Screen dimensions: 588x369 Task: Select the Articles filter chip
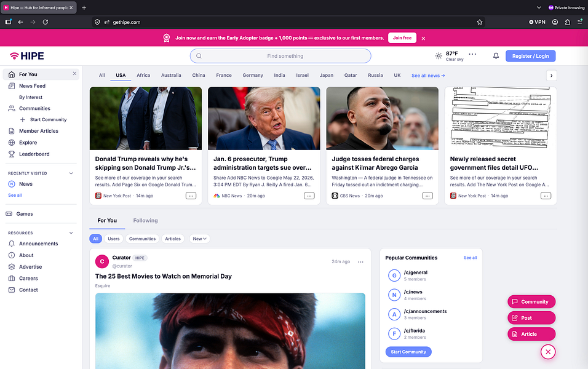(173, 239)
